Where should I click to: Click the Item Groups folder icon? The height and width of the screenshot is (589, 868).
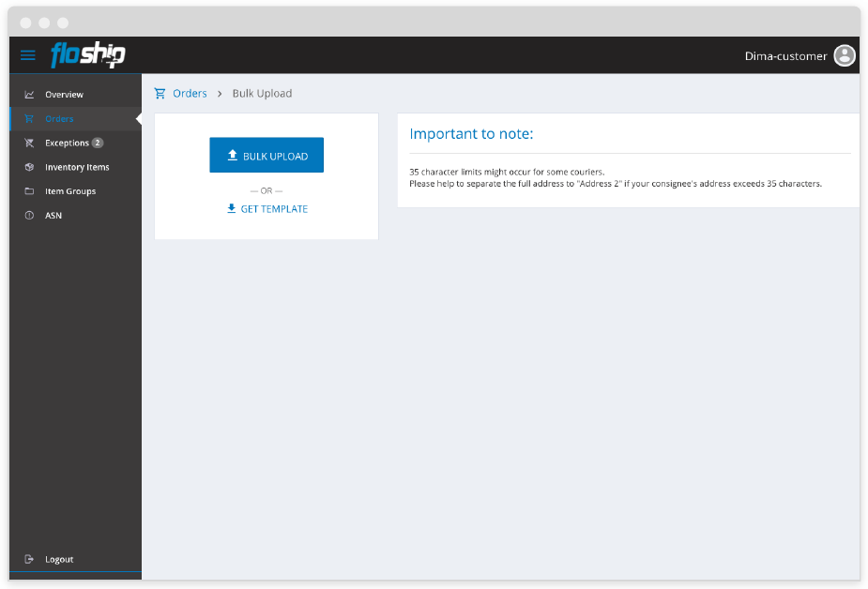(29, 191)
